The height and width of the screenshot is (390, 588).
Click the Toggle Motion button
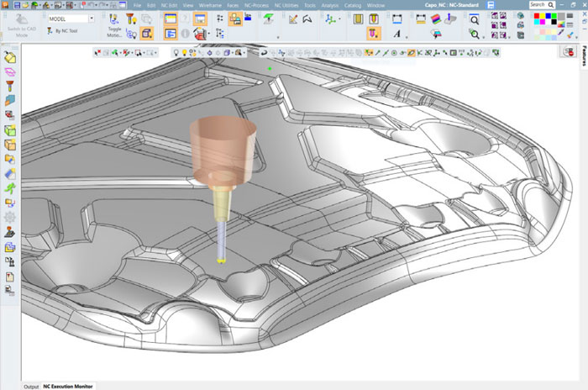[x=114, y=25]
